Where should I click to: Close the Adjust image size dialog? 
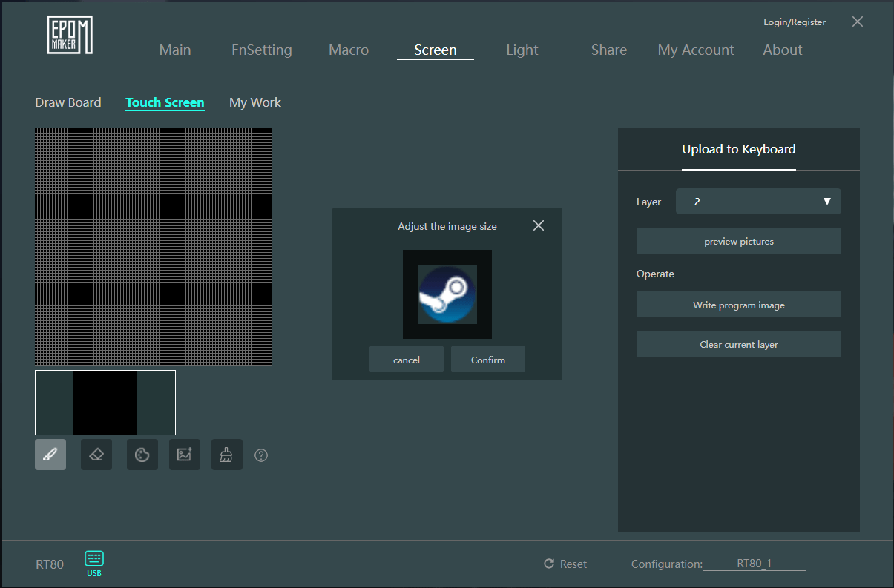pyautogui.click(x=539, y=225)
